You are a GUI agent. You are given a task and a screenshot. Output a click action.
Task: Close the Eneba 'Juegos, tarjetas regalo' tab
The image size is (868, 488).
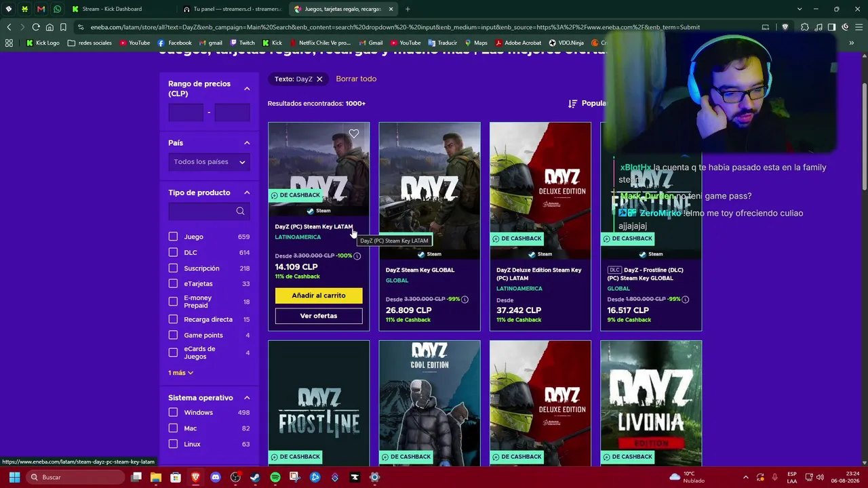coord(391,9)
